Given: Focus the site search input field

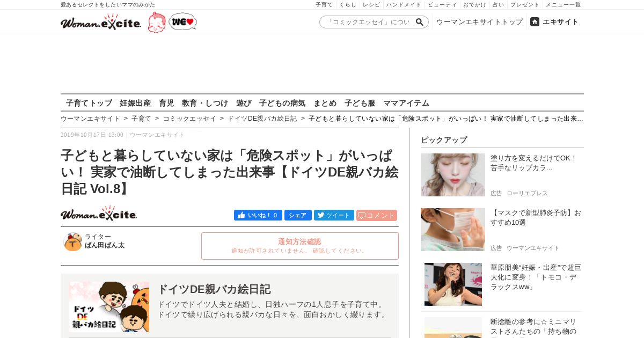Looking at the screenshot, I should [368, 22].
